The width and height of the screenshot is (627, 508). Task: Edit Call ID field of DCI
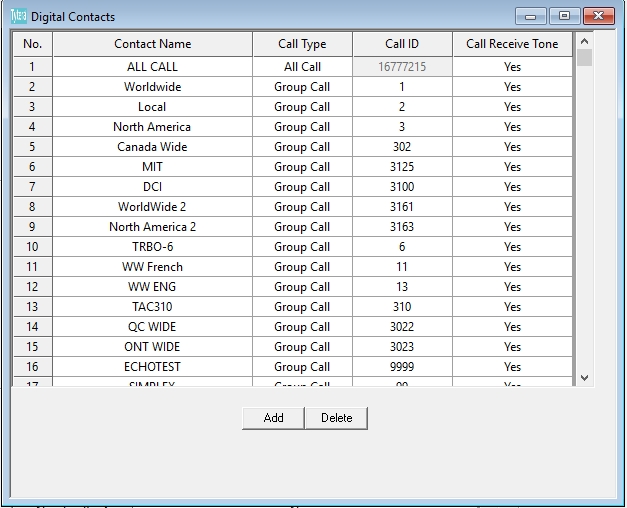[x=402, y=187]
